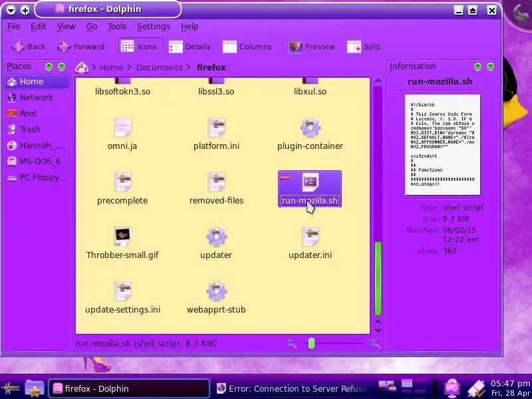
Task: Click the libssl3.so file label
Action: click(x=216, y=92)
